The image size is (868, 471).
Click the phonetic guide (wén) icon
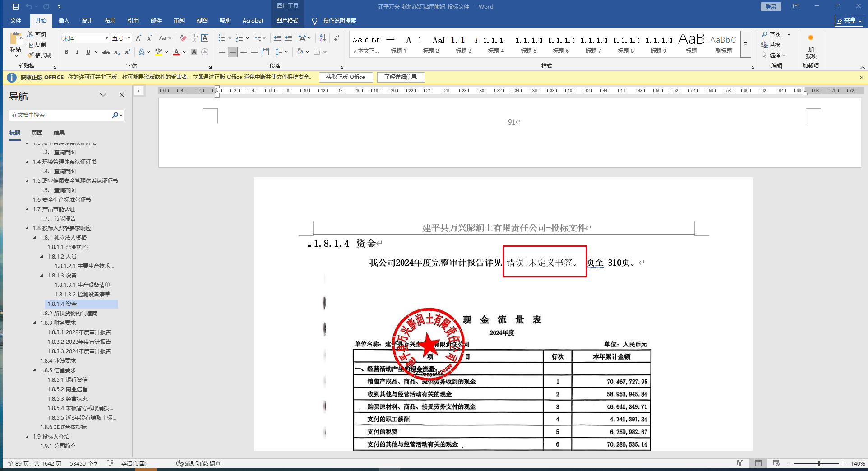(x=194, y=38)
